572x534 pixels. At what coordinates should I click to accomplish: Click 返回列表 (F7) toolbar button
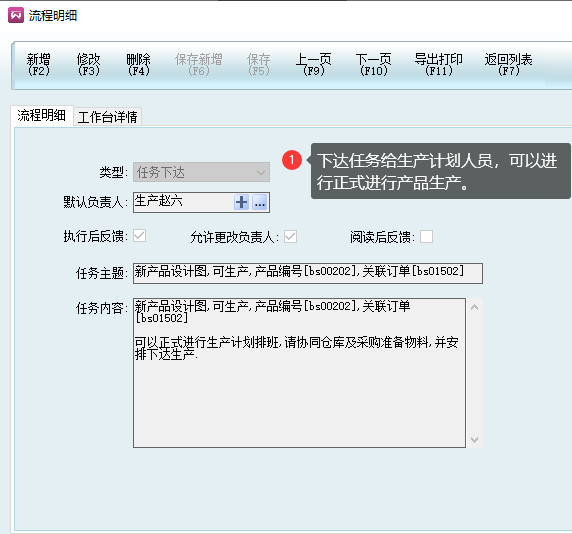pos(509,65)
